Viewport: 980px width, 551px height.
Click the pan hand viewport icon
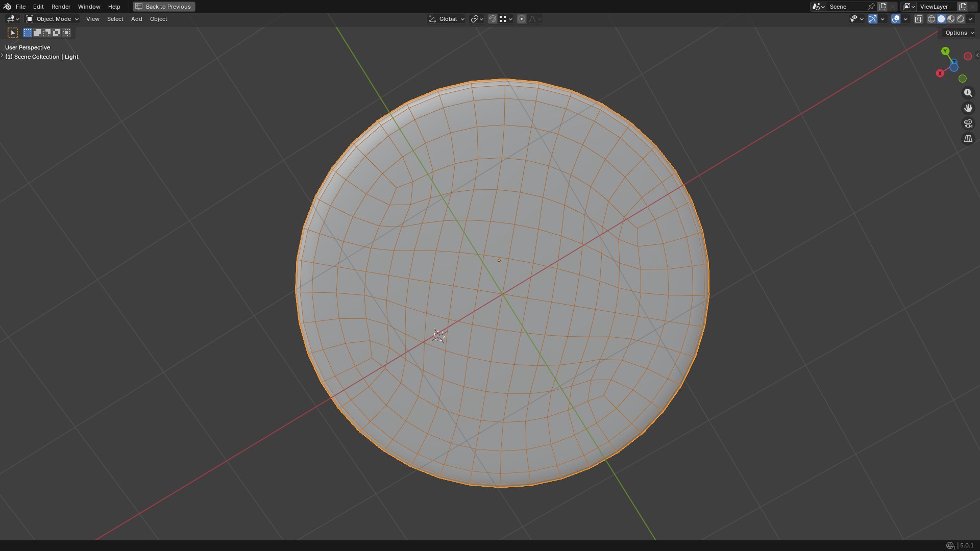pyautogui.click(x=968, y=108)
